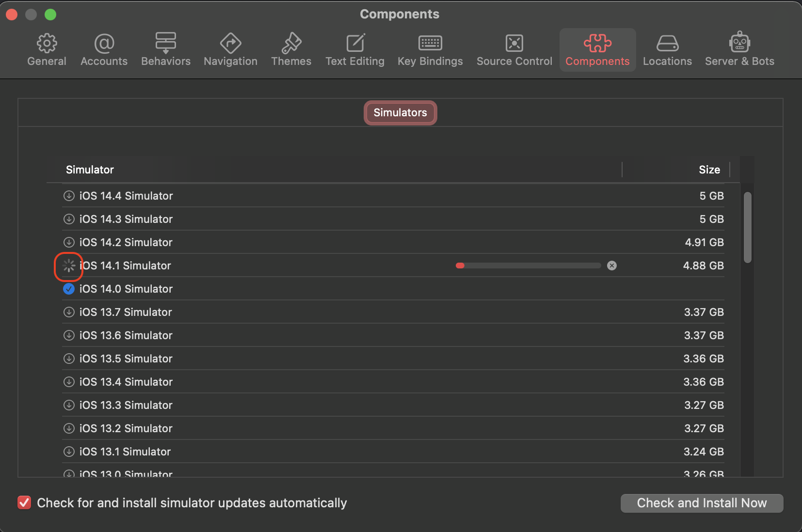The height and width of the screenshot is (532, 802).
Task: Select the iOS 14.2 Simulator row text
Action: click(x=126, y=242)
